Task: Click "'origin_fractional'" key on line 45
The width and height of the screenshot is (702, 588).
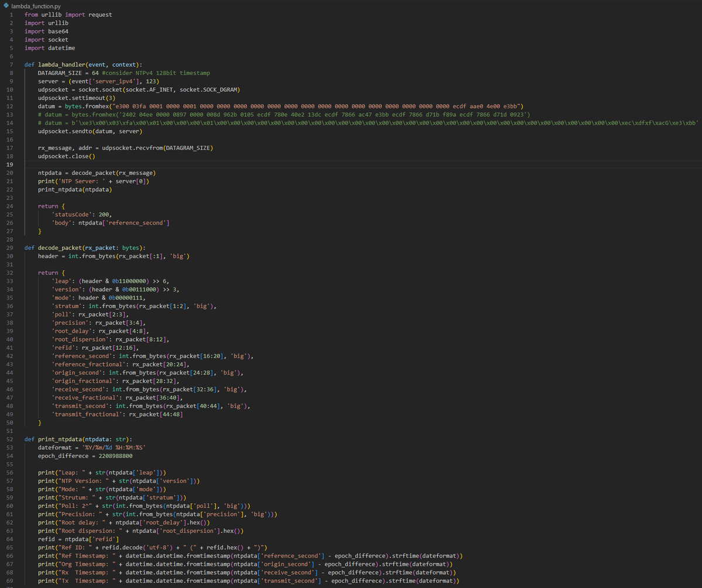Action: tap(84, 381)
